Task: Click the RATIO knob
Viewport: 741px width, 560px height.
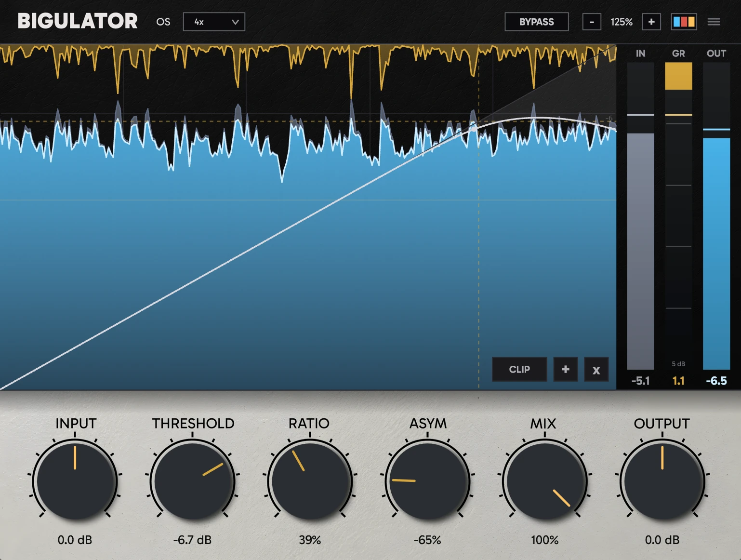Action: (310, 480)
